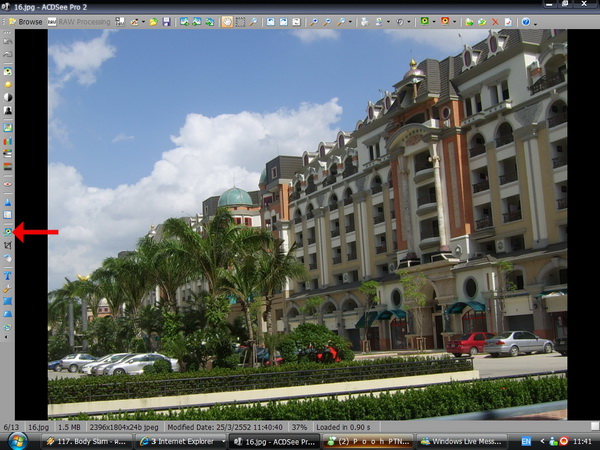Viewport: 600px width, 450px height.
Task: Expand the zoom tool dropdown arrow
Action: pos(351,21)
